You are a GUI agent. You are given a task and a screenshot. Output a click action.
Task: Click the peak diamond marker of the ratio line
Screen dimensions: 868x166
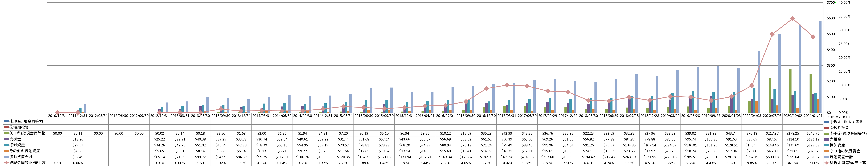pyautogui.click(x=793, y=19)
